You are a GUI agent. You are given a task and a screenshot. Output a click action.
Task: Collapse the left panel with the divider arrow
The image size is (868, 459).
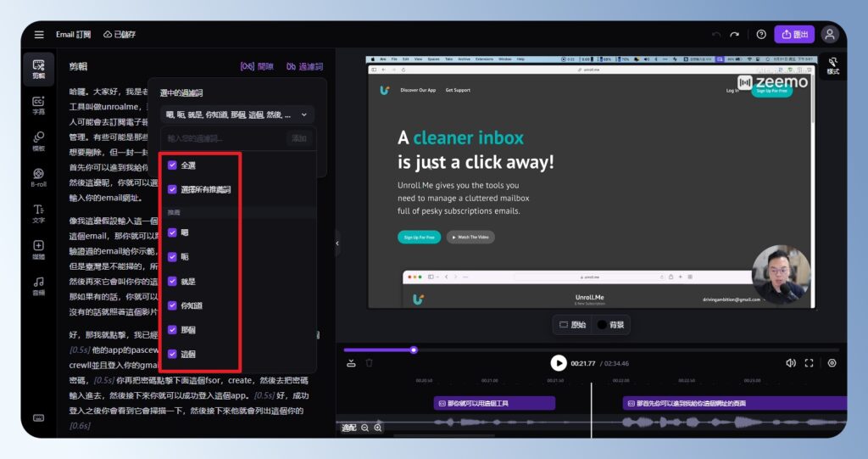click(x=337, y=243)
